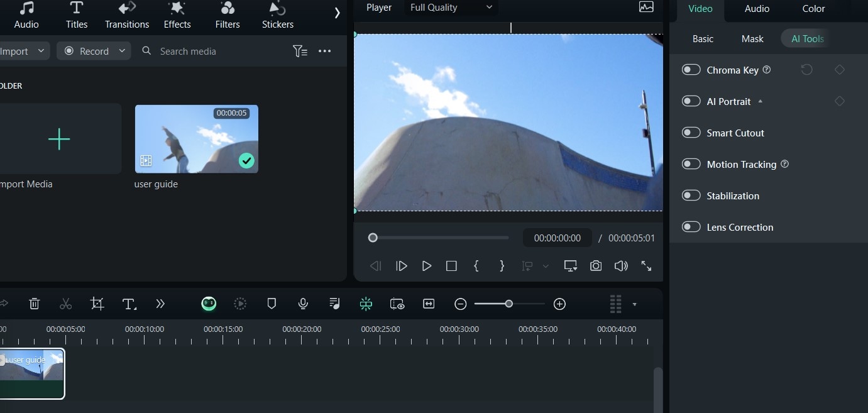Image resolution: width=868 pixels, height=413 pixels.
Task: Expand more timeline tools with double chevron
Action: pos(160,304)
